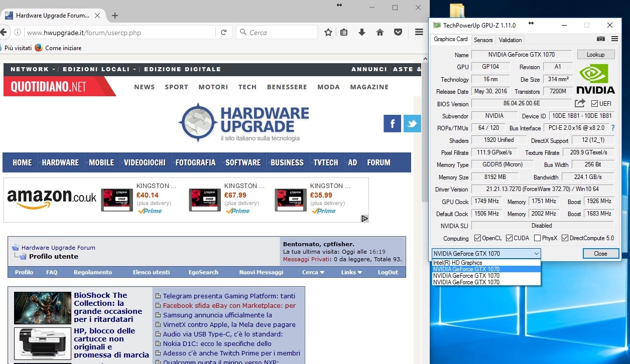The width and height of the screenshot is (630, 364).
Task: Open the MOBILE site menu
Action: click(x=101, y=162)
